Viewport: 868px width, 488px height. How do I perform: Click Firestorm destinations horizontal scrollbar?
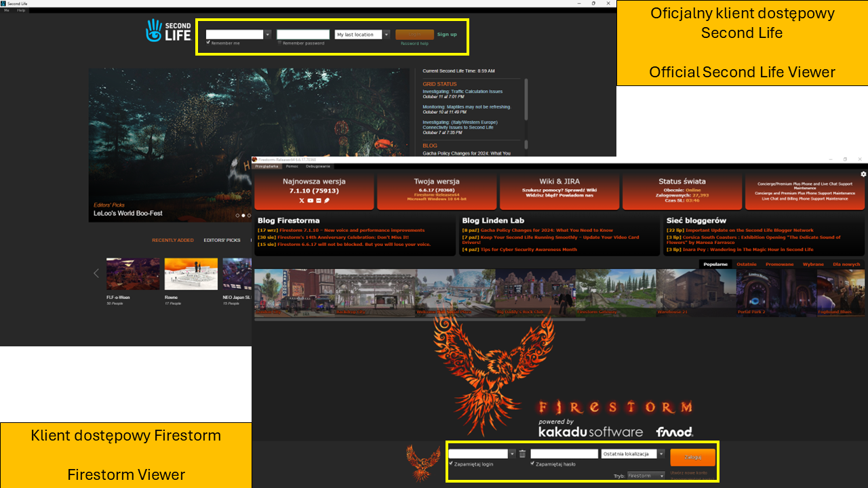pyautogui.click(x=419, y=319)
